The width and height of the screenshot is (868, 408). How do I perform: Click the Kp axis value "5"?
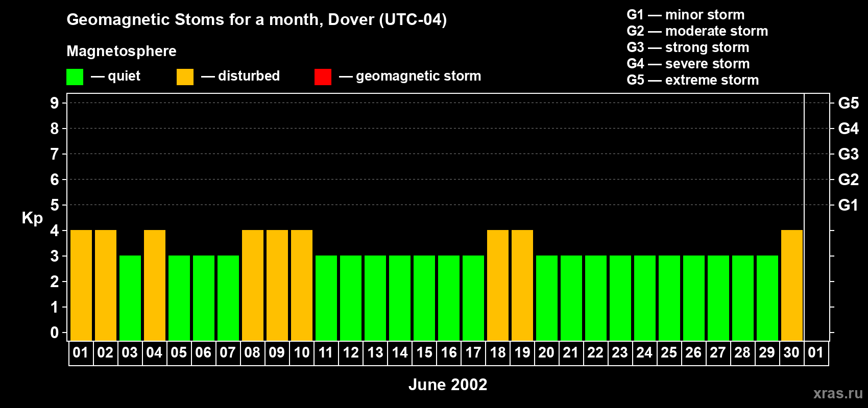pos(55,205)
